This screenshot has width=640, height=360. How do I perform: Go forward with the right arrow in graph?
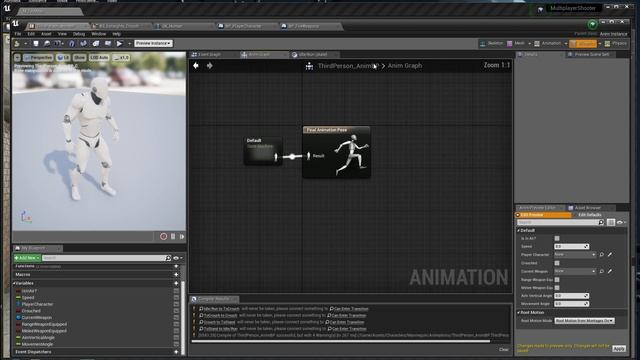click(x=209, y=65)
